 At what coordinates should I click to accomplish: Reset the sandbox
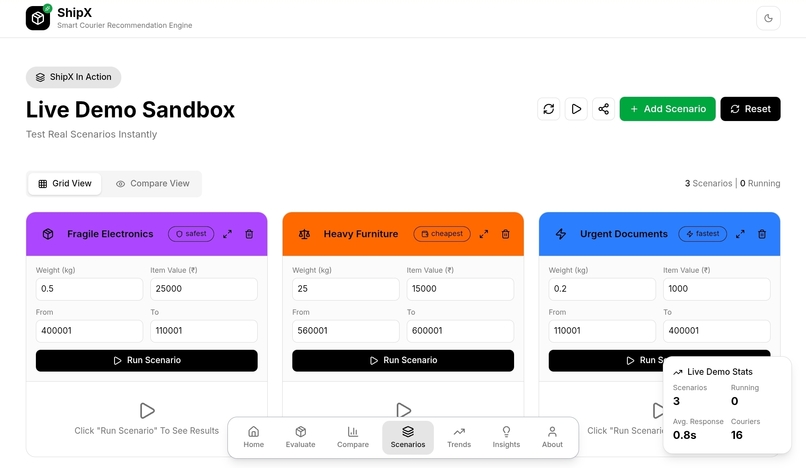pyautogui.click(x=750, y=109)
